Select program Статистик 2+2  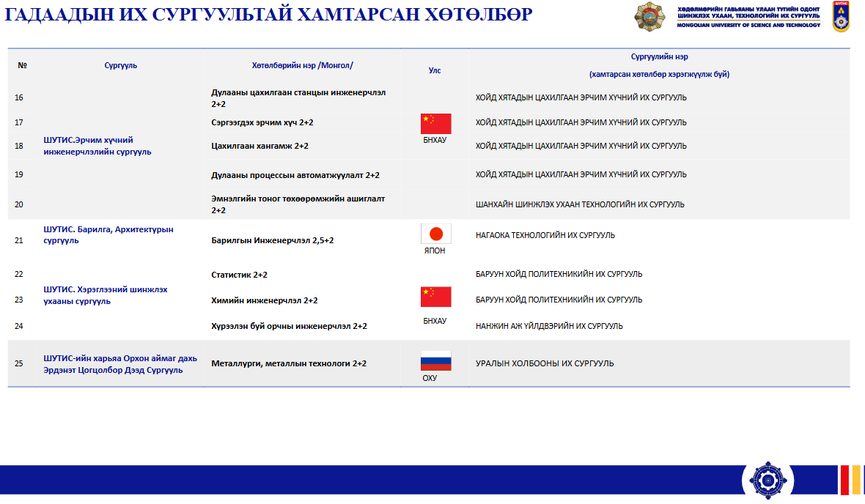(x=239, y=275)
